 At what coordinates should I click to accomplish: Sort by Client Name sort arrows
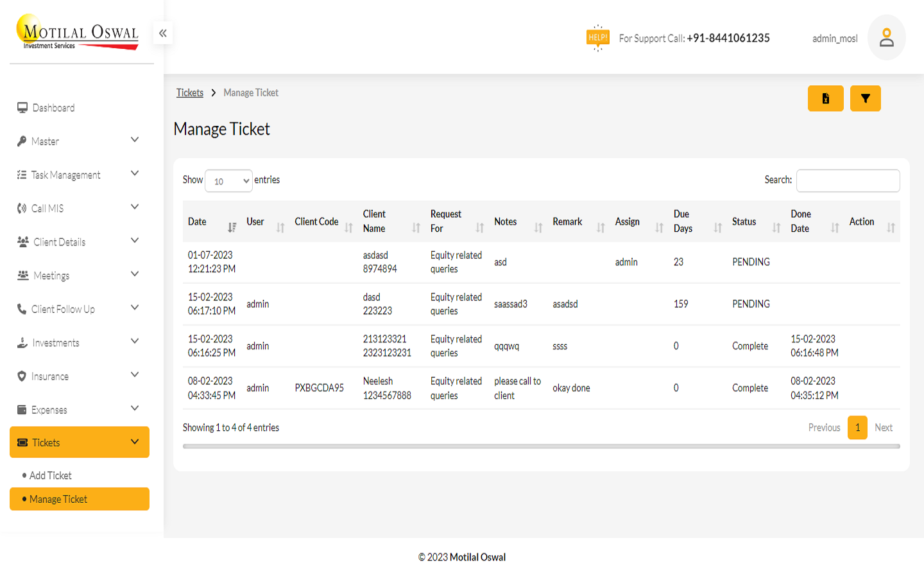coord(416,227)
